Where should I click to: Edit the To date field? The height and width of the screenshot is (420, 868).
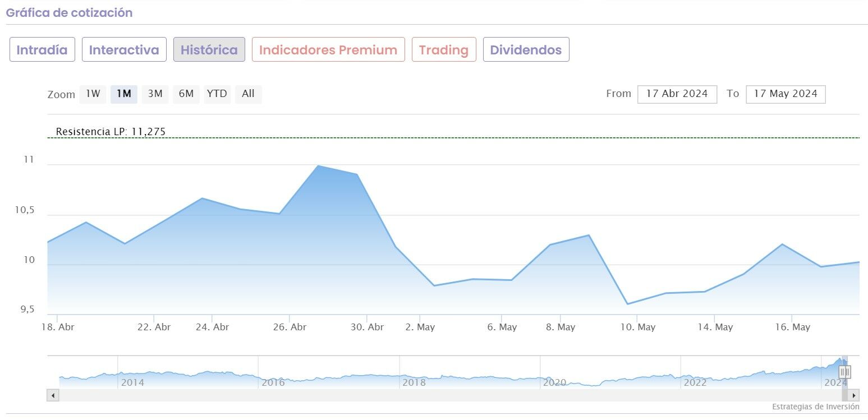pos(785,94)
